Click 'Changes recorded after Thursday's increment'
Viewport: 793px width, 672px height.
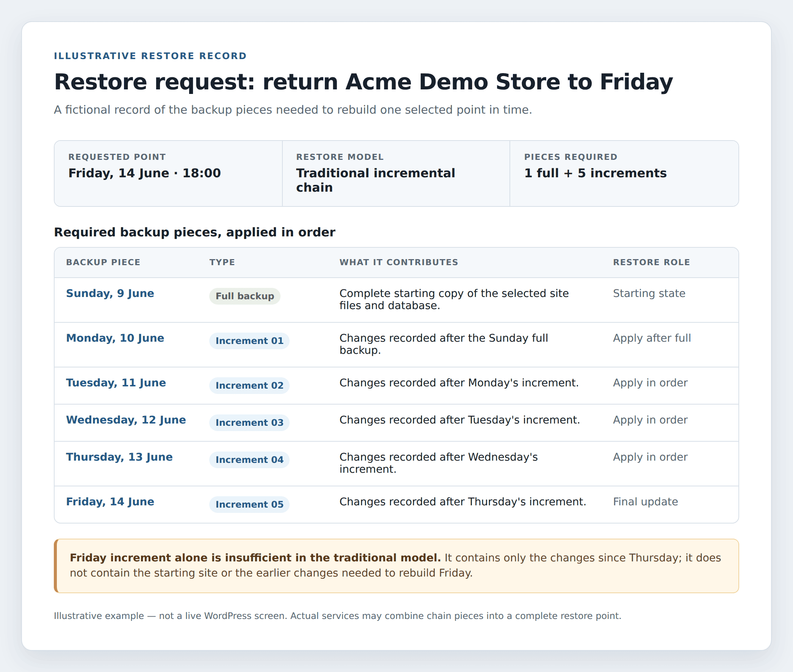[462, 501]
